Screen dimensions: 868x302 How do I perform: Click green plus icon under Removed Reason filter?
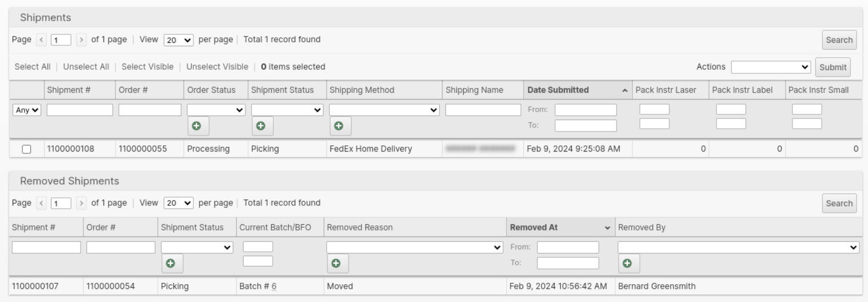336,264
